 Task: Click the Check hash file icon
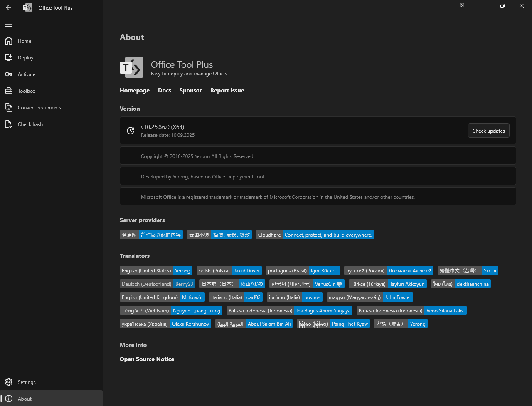[9, 124]
